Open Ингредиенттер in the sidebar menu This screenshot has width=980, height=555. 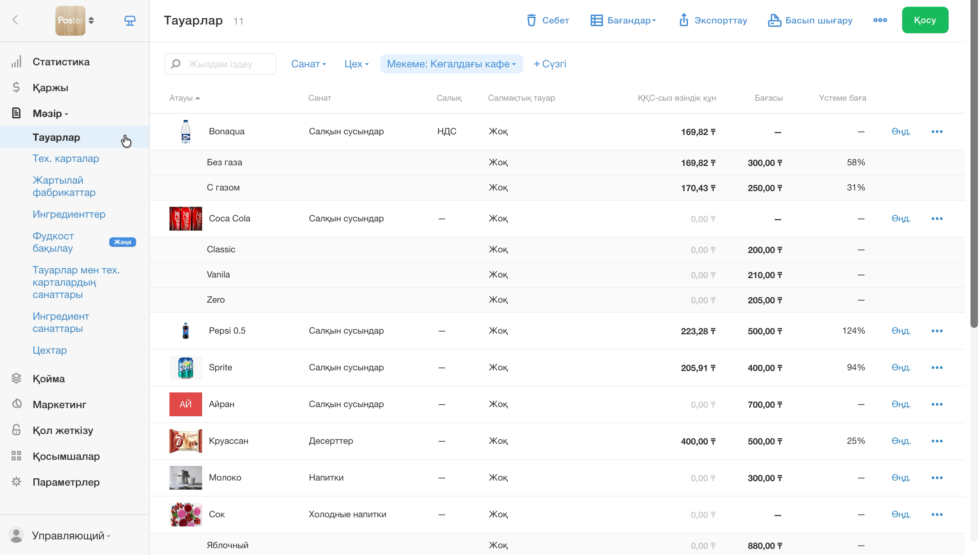(69, 214)
